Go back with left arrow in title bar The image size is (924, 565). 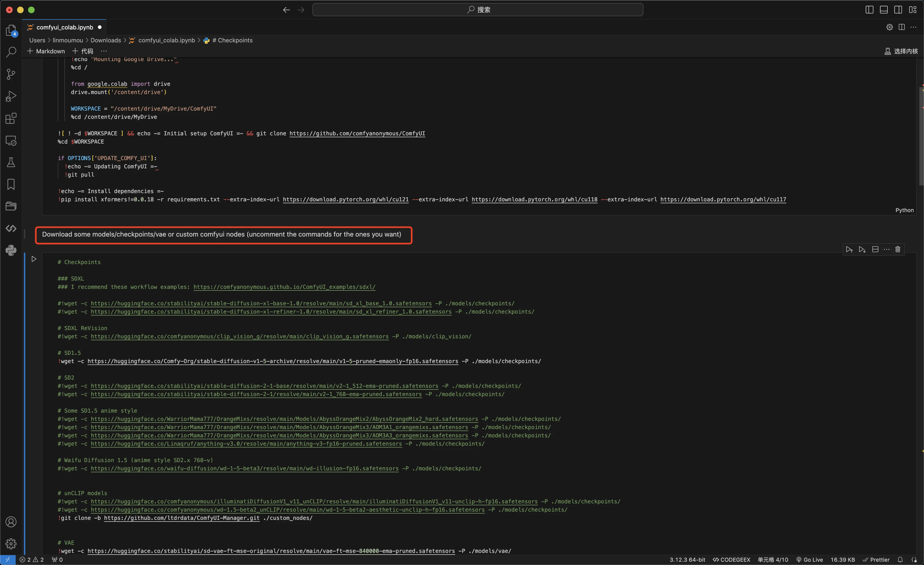[287, 10]
